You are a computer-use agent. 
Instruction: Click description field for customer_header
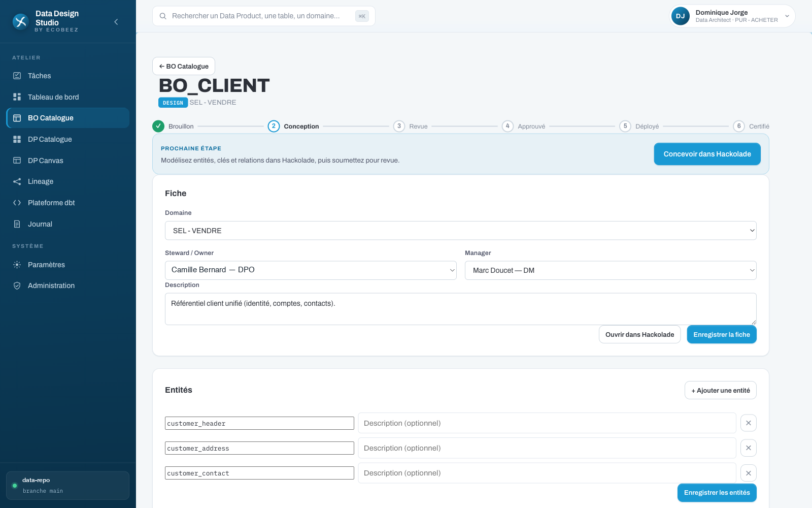point(547,423)
